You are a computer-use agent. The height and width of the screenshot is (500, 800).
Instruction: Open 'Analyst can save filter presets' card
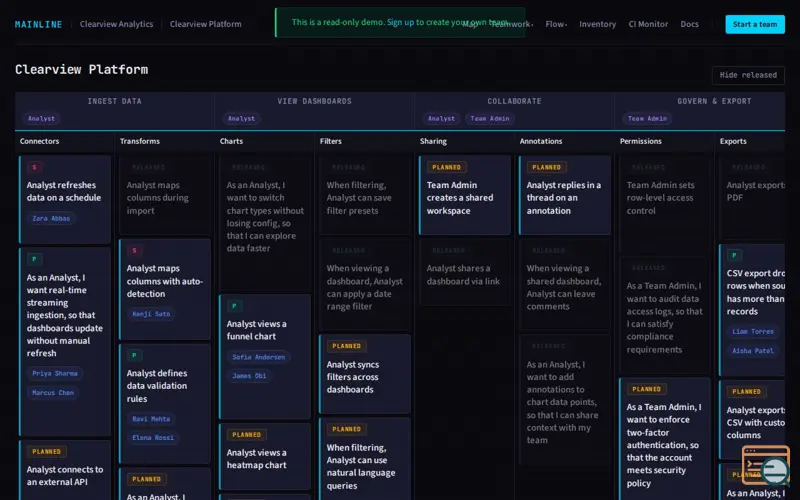[x=364, y=195]
